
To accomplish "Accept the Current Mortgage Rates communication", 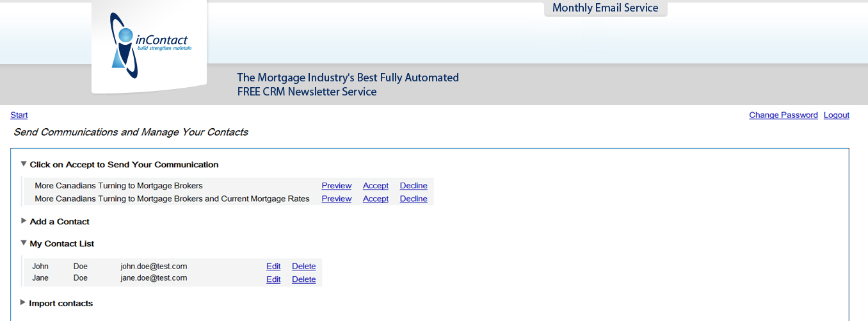I will click(x=376, y=199).
